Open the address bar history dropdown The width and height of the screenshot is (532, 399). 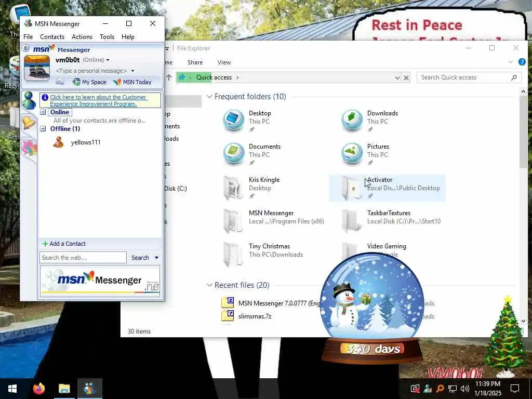click(397, 78)
